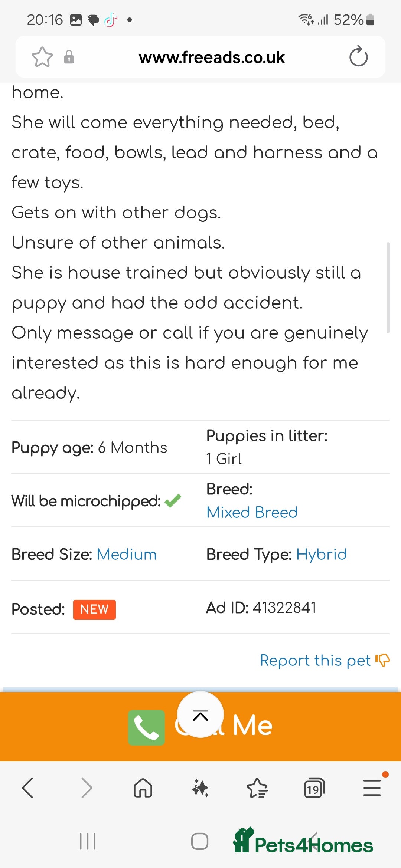Open the tab switcher showing 19 tabs
This screenshot has width=401, height=868.
click(315, 788)
